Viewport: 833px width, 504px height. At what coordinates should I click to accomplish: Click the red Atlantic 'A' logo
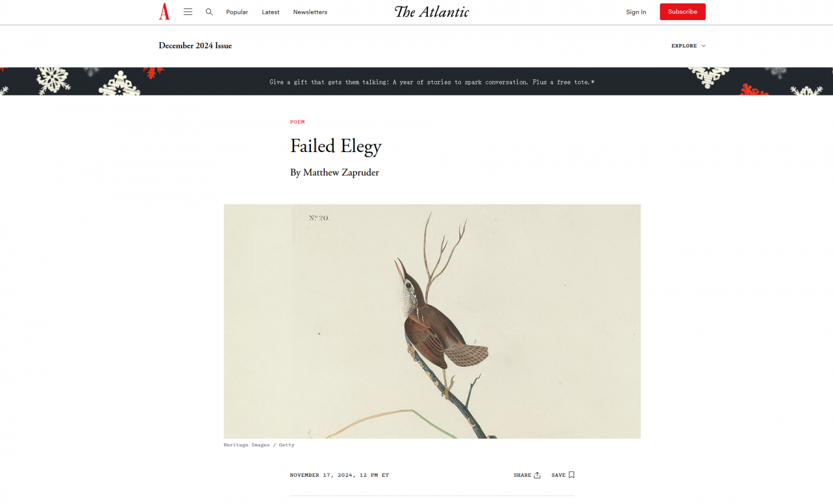coord(164,12)
